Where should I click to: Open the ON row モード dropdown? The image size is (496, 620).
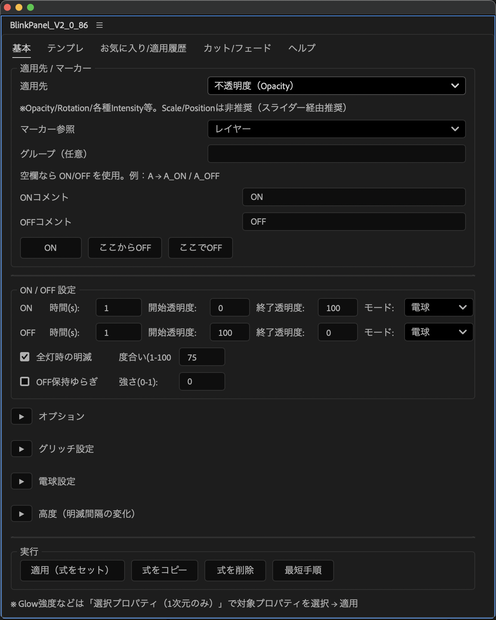point(438,308)
